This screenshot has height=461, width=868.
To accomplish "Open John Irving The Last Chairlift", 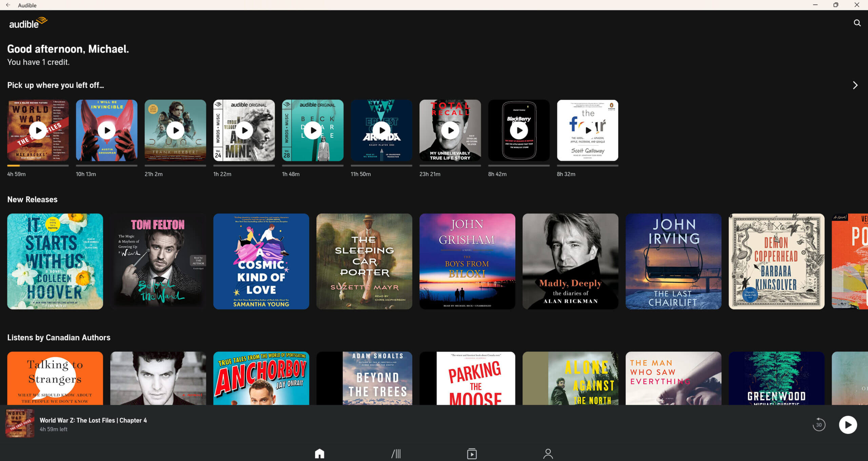I will [x=673, y=261].
